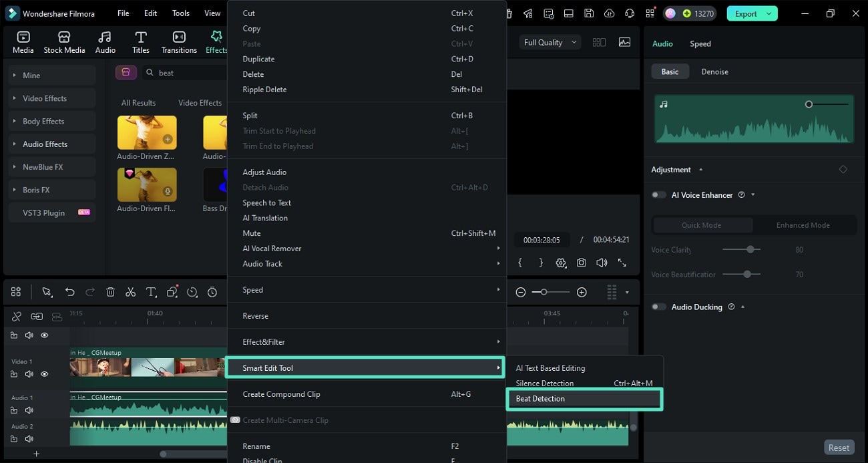Choose Beat Detection from submenu
Image resolution: width=868 pixels, height=463 pixels.
point(584,399)
